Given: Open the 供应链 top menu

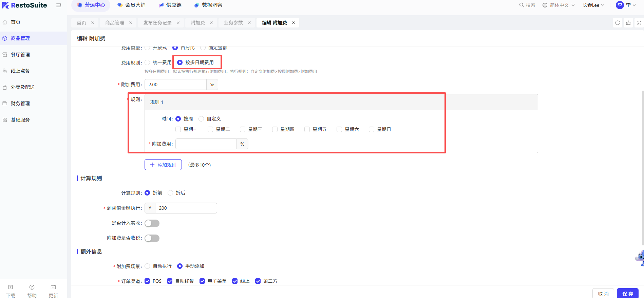Looking at the screenshot, I should point(170,5).
